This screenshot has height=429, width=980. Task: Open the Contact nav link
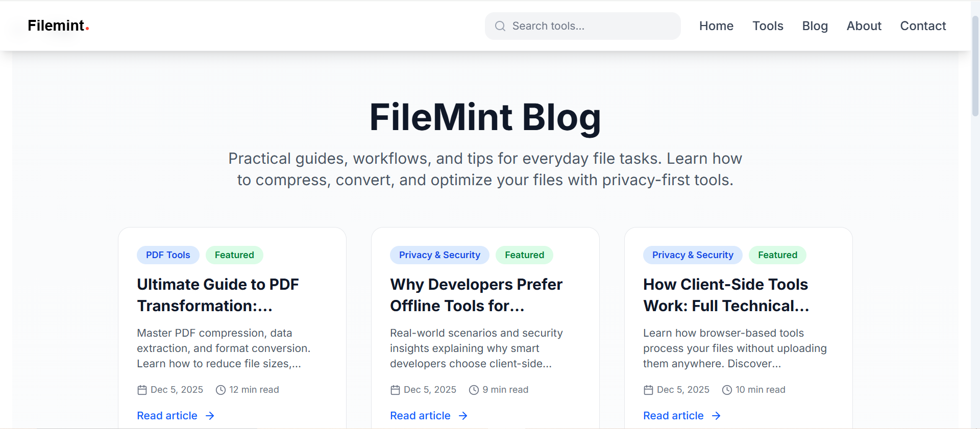[x=923, y=26]
